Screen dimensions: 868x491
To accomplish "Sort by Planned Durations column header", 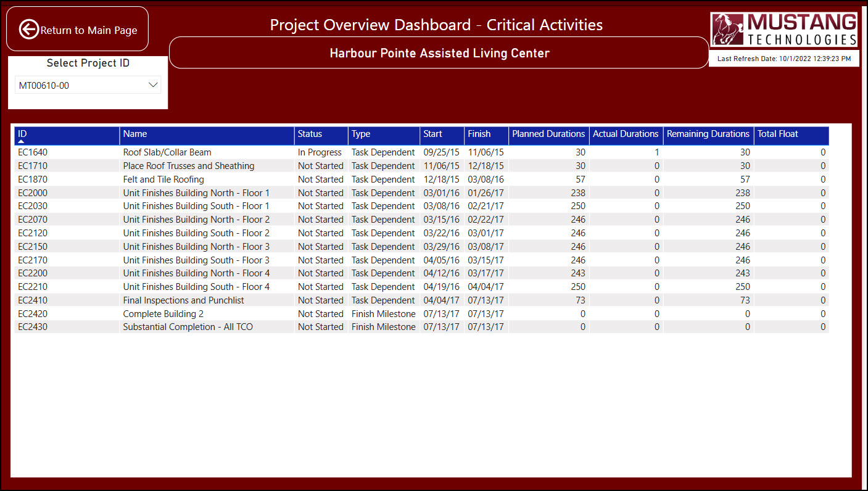I will 548,134.
